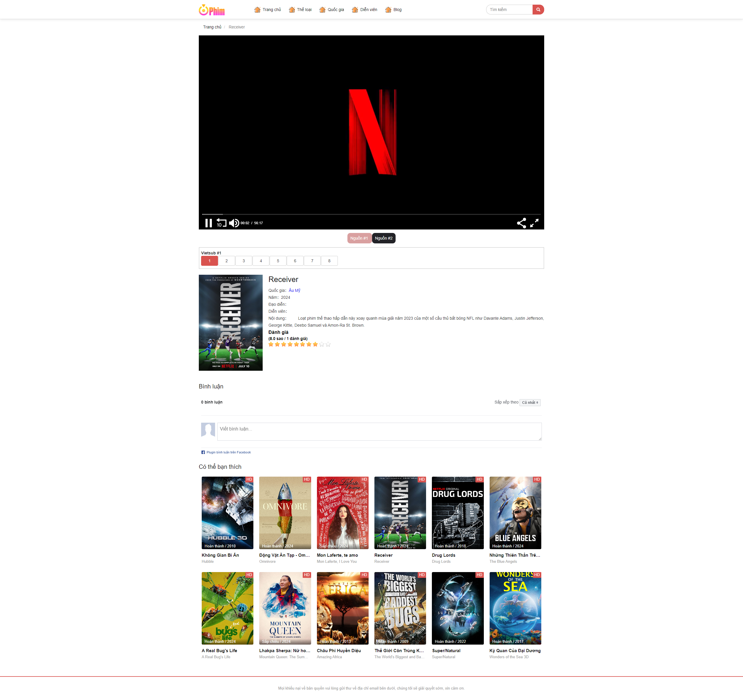Image resolution: width=743 pixels, height=700 pixels.
Task: Click the rewind 10 seconds icon
Action: 221,223
